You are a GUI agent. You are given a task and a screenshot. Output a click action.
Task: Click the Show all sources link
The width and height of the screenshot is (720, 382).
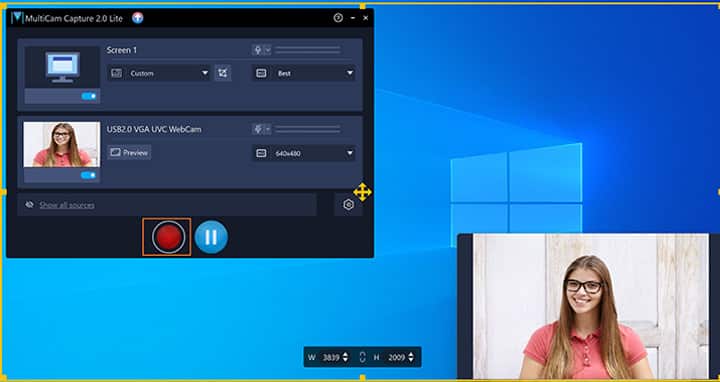point(67,205)
